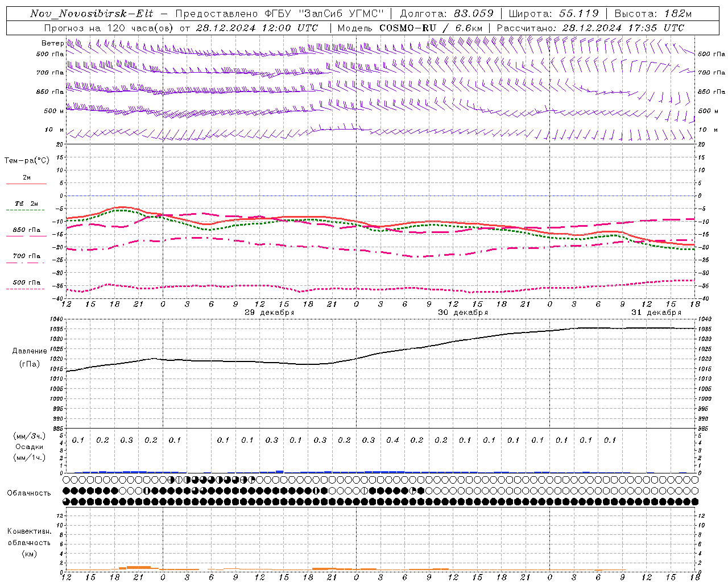The height and width of the screenshot is (582, 728).
Task: Click the 'Высота: 182м' elevation text
Action: 653,14
